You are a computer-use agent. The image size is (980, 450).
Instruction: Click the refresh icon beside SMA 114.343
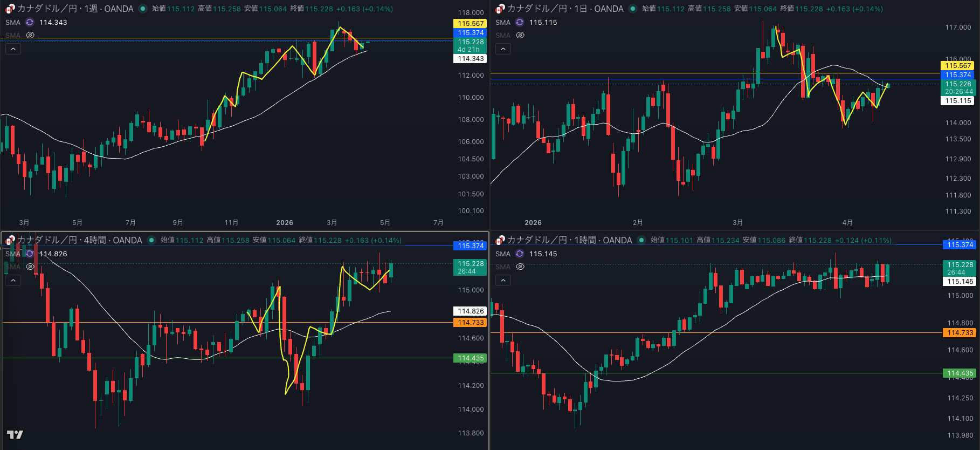pyautogui.click(x=30, y=22)
